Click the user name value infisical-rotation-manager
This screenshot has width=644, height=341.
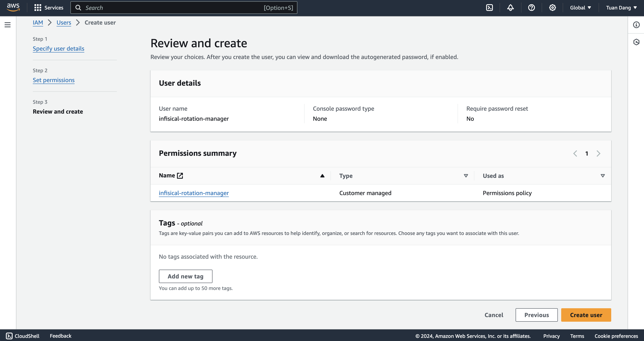click(194, 119)
